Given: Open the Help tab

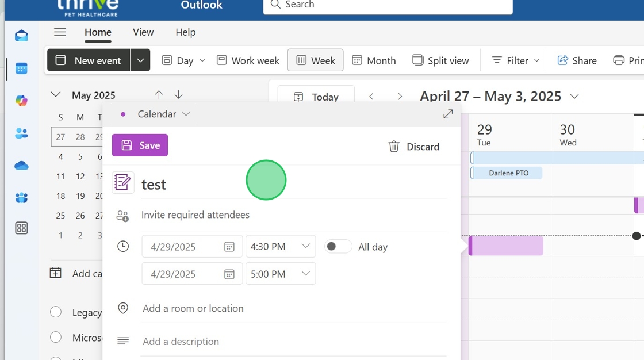Looking at the screenshot, I should (185, 32).
